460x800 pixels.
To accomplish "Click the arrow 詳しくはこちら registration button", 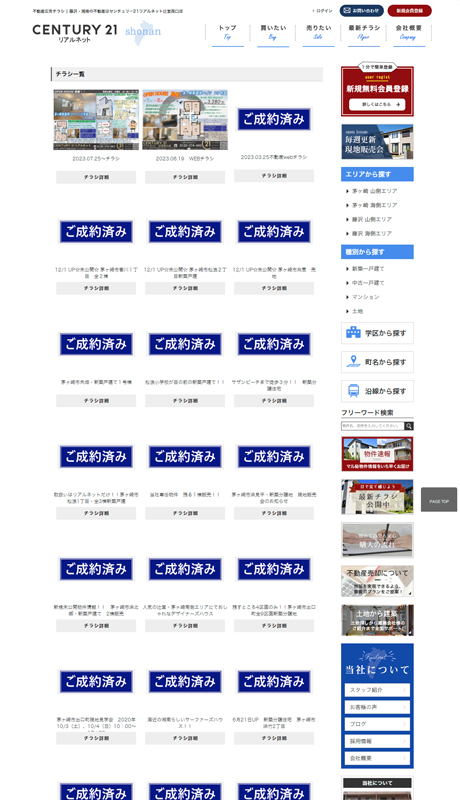I will pyautogui.click(x=377, y=104).
